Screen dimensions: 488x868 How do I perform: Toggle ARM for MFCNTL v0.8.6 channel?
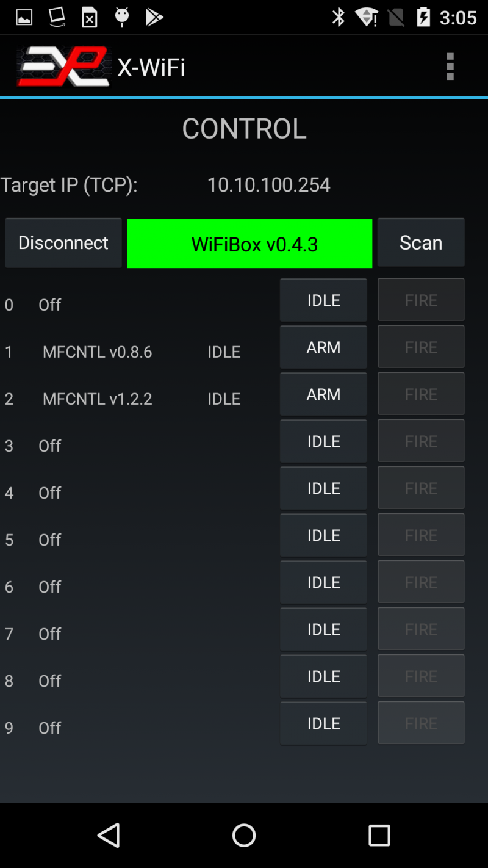323,347
